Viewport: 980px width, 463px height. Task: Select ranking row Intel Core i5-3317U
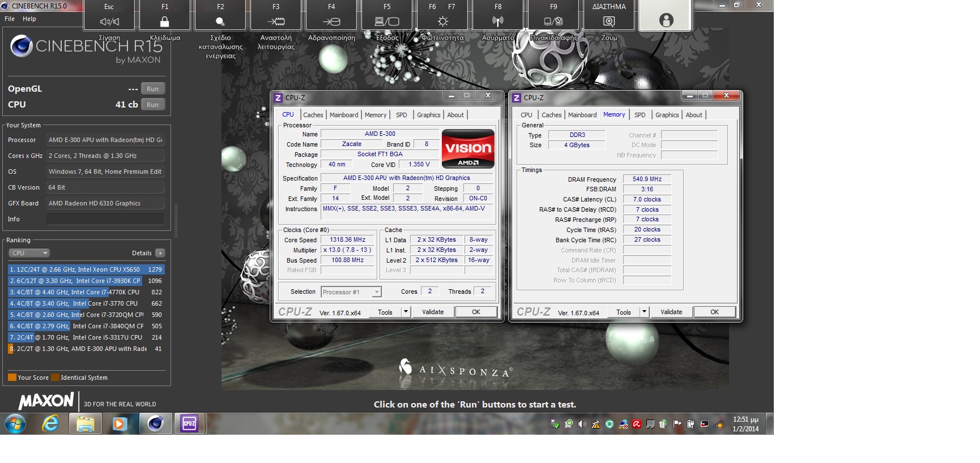point(86,337)
